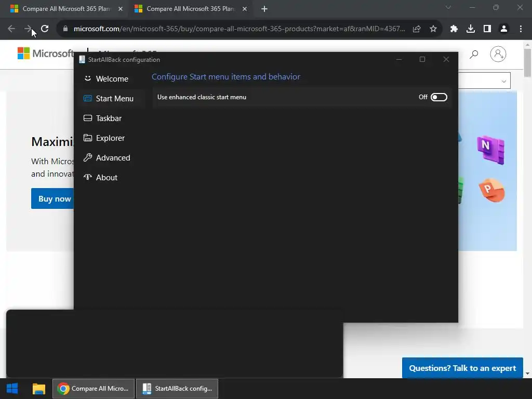Viewport: 532px width, 399px height.
Task: Switch to StartAllBack config taskbar button
Action: (177, 389)
